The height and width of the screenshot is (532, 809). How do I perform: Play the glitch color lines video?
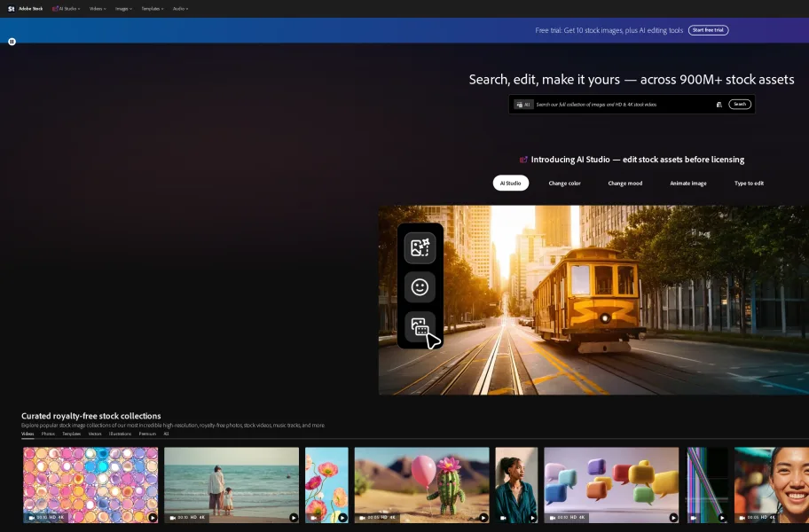(722, 518)
